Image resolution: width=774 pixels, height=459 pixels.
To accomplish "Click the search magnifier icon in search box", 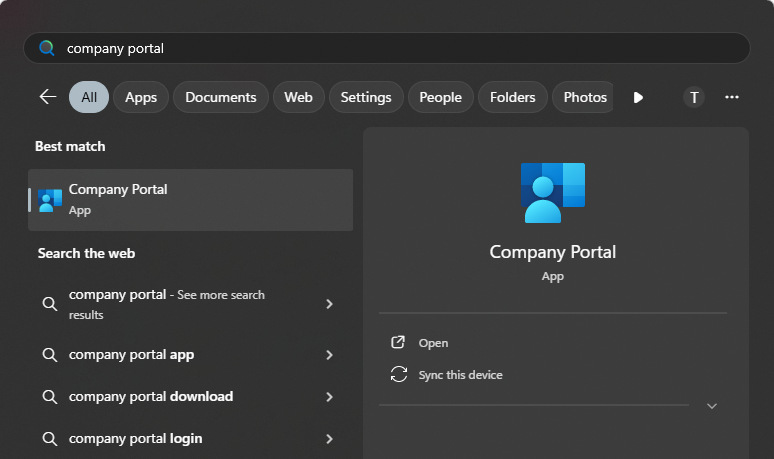I will [47, 48].
